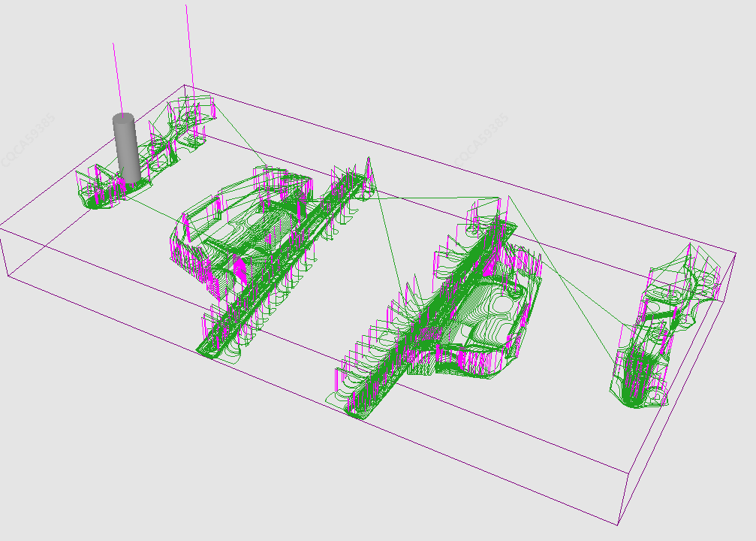Click the front bottom-right corner of the stock box

(x=617, y=524)
